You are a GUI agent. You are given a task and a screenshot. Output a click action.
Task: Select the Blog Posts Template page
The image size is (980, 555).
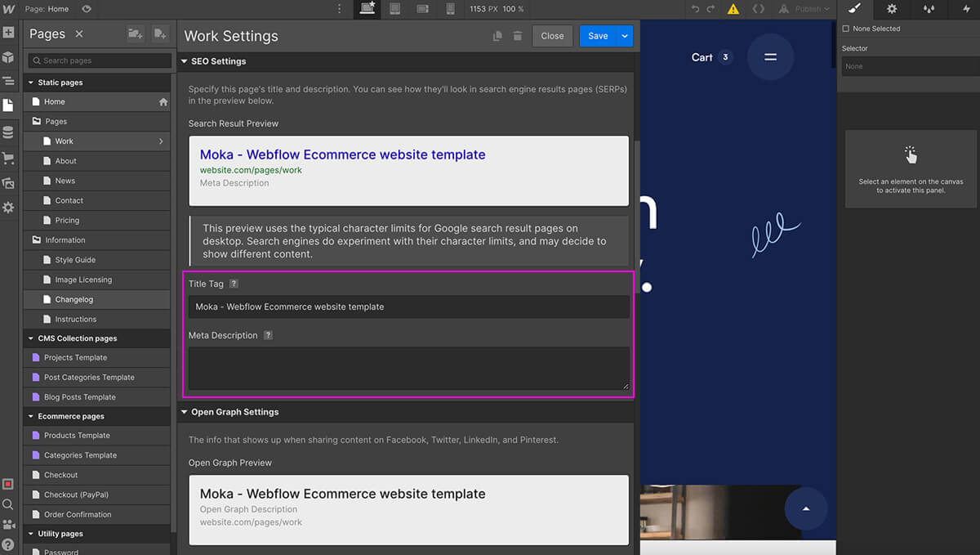click(x=96, y=397)
